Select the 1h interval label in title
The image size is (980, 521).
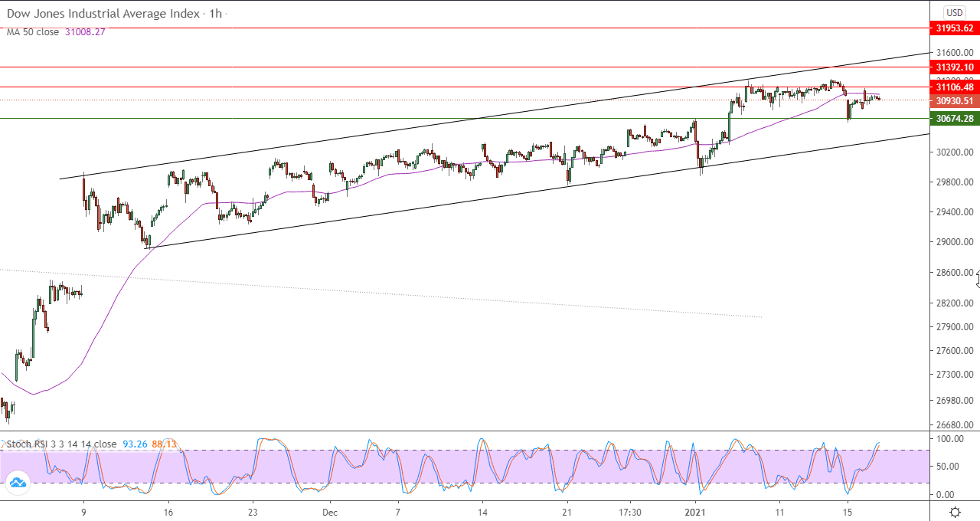[215, 14]
